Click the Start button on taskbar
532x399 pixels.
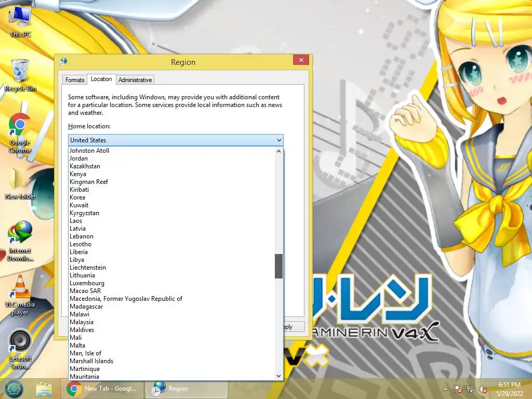[14, 389]
